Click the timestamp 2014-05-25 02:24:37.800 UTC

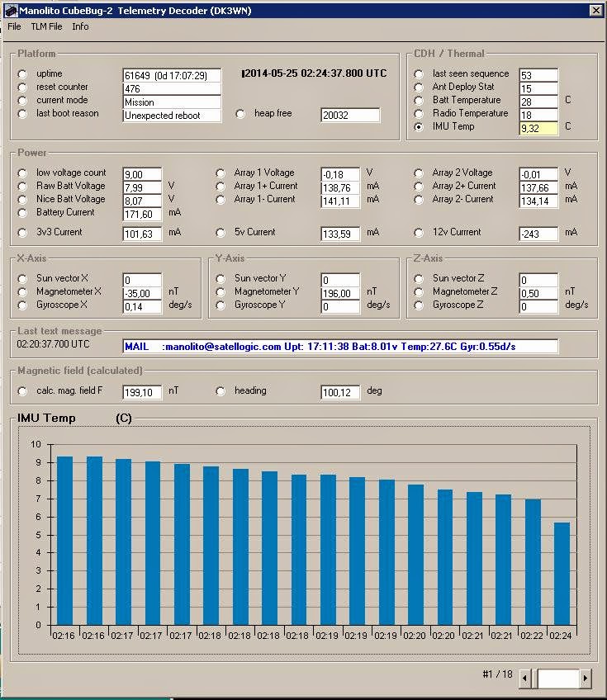[x=315, y=73]
